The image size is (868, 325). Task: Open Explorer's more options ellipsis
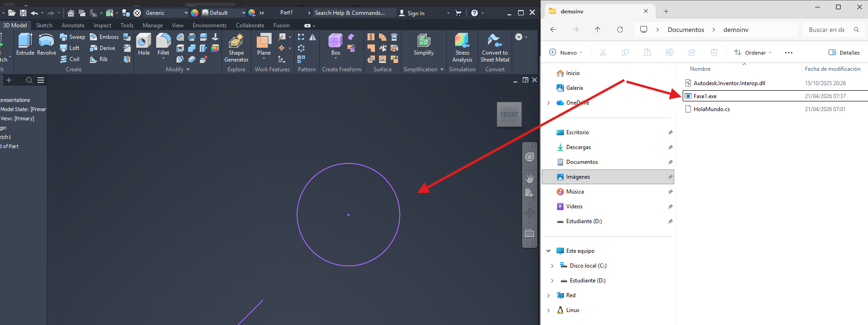[789, 52]
